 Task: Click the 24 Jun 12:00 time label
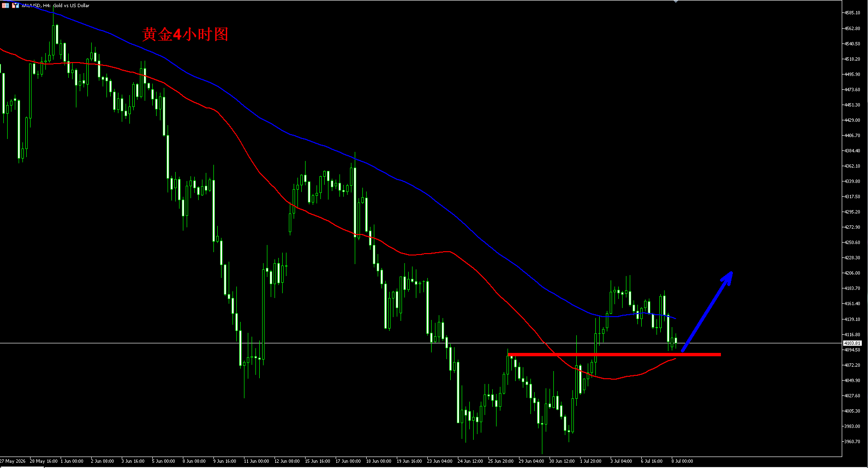[470, 461]
